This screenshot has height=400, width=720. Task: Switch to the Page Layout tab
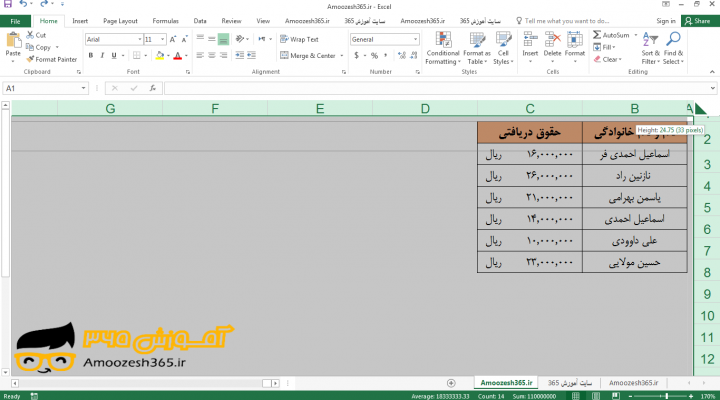pyautogui.click(x=120, y=21)
